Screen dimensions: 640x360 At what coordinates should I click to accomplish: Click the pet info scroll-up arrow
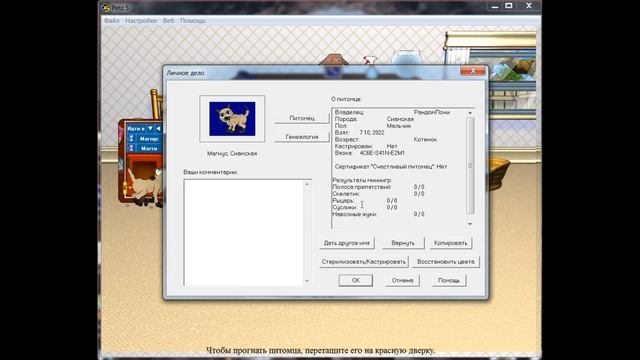pos(470,113)
